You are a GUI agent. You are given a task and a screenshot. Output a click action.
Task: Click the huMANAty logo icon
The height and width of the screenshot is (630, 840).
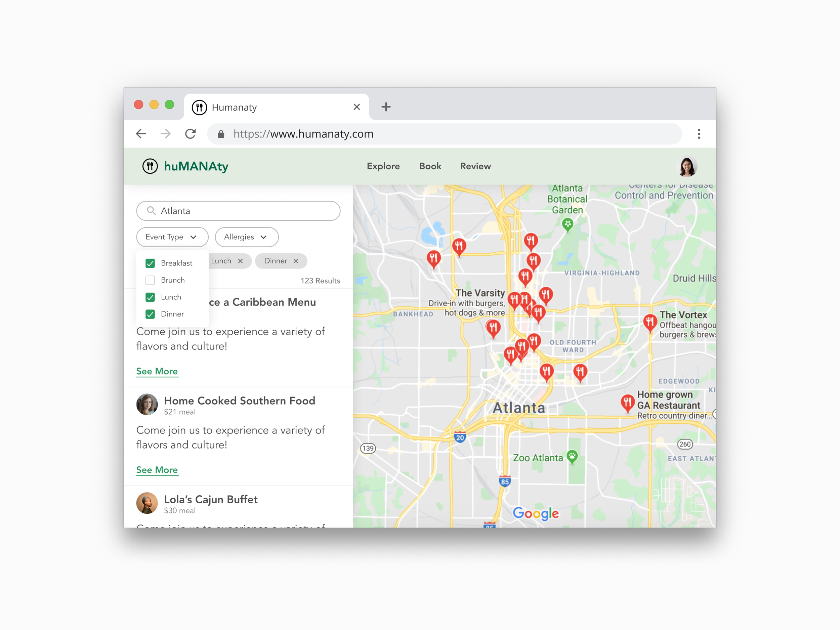tap(150, 166)
